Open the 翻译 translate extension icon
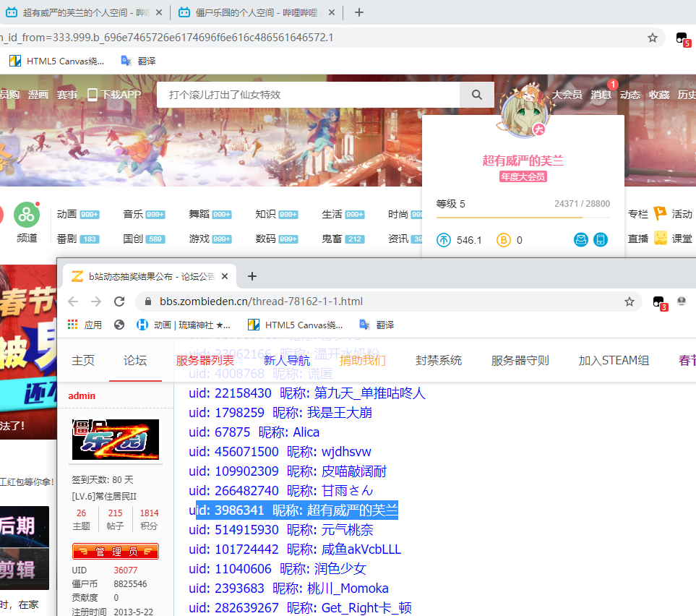 364,324
